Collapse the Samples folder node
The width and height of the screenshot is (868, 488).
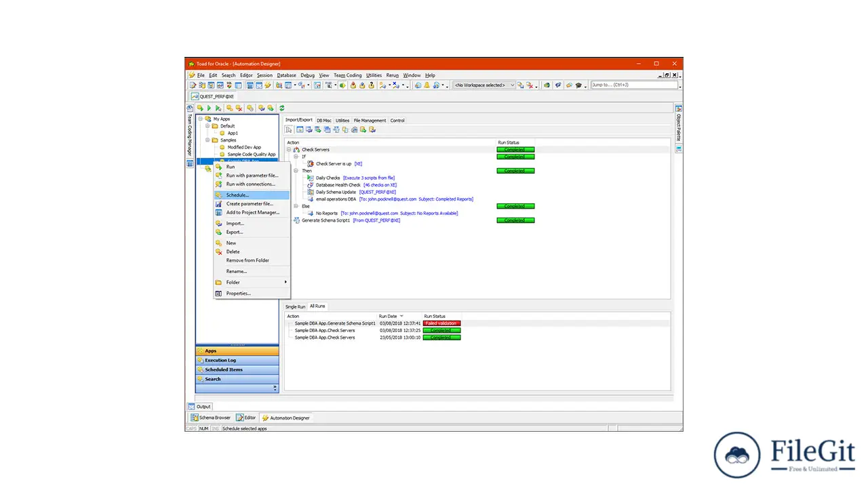click(x=208, y=140)
